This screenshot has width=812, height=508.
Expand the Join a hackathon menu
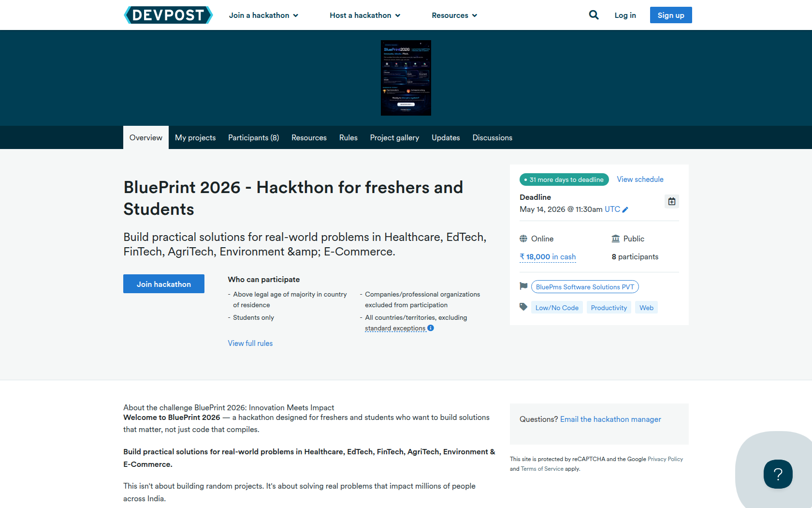[263, 15]
